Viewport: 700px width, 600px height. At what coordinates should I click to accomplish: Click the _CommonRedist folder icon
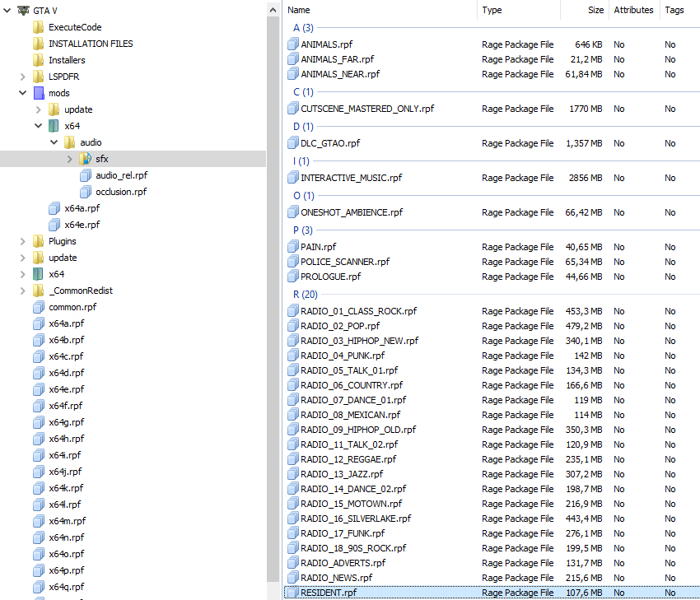[x=39, y=291]
